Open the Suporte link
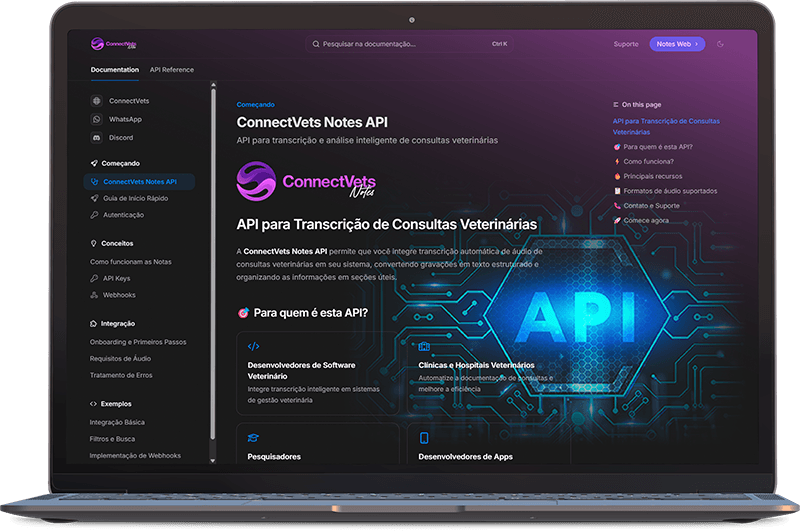Image resolution: width=800 pixels, height=531 pixels. tap(626, 44)
